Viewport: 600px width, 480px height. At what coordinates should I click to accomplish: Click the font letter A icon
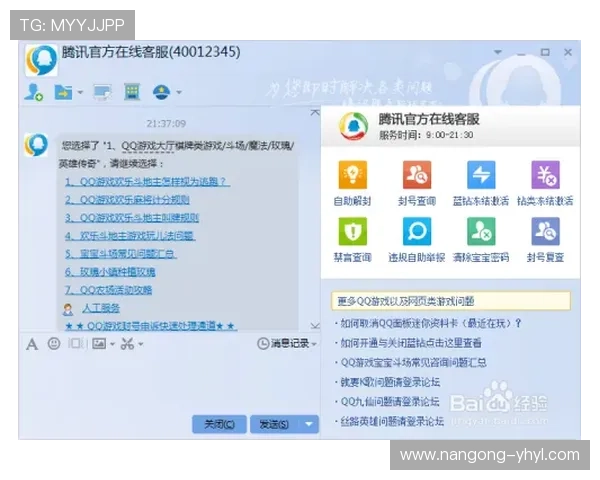tap(32, 344)
